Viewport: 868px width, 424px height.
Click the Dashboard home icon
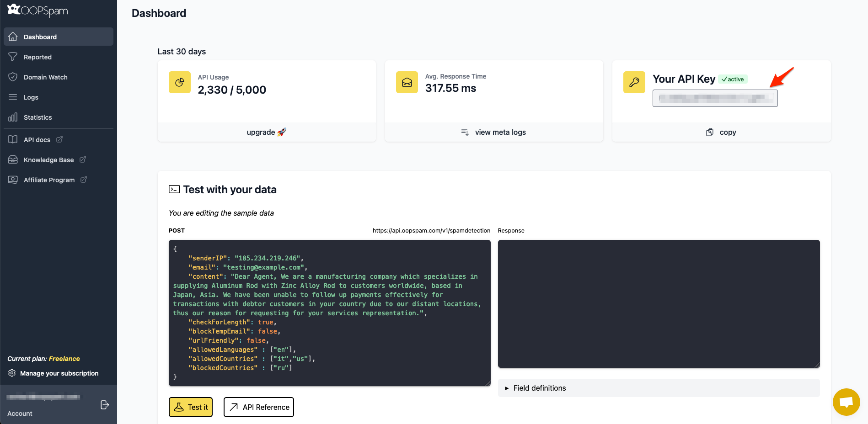13,37
